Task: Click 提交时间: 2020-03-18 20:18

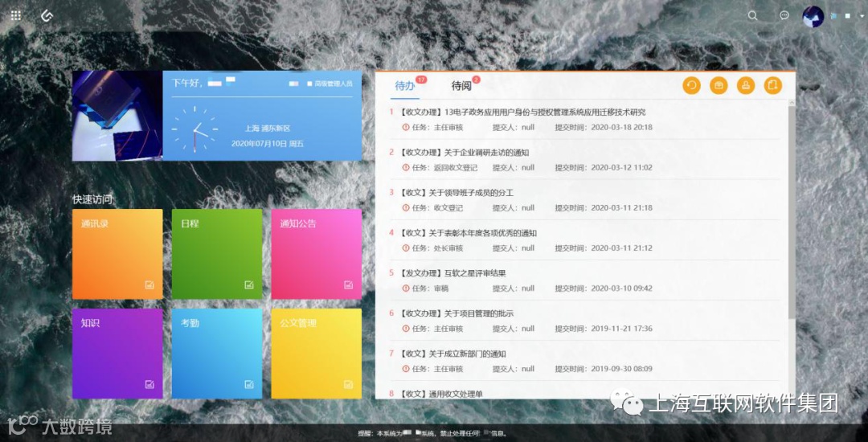Action: 604,127
